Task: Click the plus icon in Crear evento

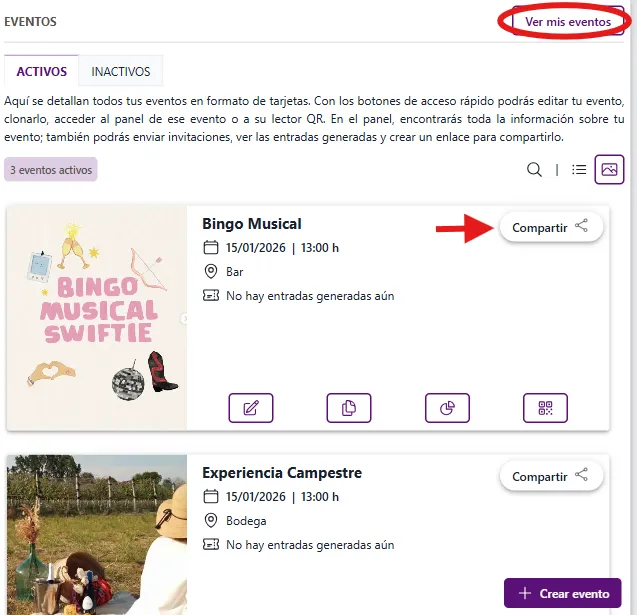Action: [x=524, y=593]
